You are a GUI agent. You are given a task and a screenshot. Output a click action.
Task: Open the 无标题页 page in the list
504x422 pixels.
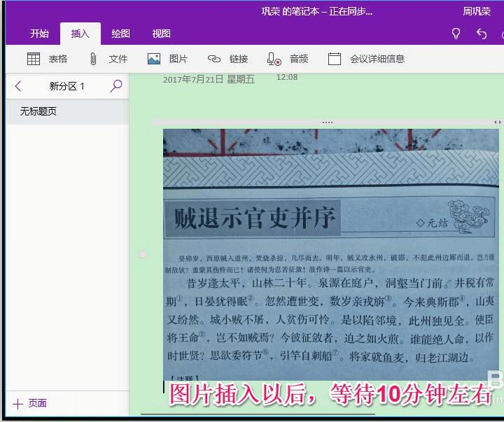tap(67, 111)
